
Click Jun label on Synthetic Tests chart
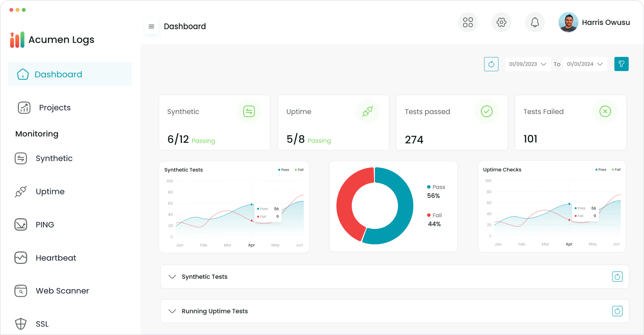coord(299,245)
